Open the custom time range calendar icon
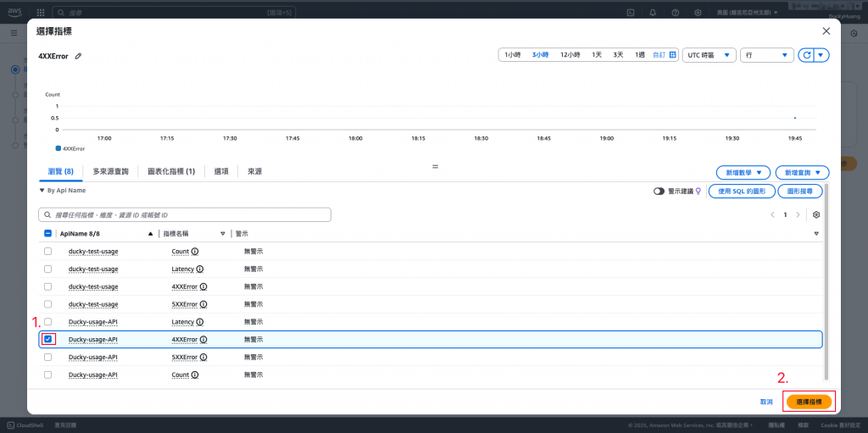 673,55
